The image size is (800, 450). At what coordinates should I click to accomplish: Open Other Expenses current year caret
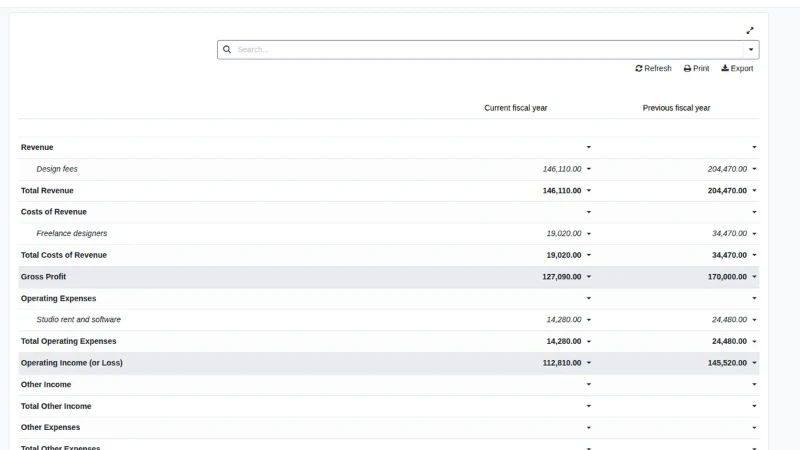coord(589,428)
